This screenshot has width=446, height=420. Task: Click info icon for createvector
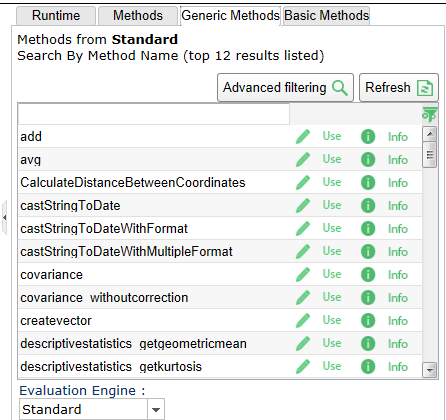[368, 320]
